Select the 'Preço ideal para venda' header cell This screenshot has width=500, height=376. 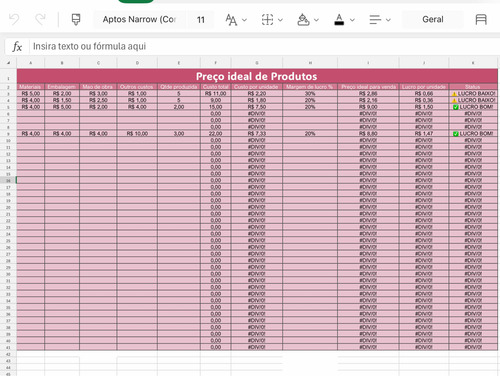pyautogui.click(x=368, y=87)
